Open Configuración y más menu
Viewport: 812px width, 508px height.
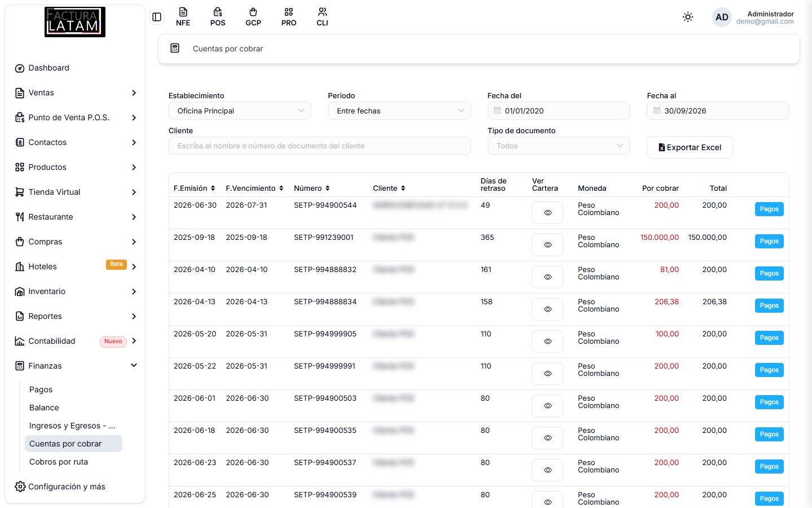[x=60, y=487]
